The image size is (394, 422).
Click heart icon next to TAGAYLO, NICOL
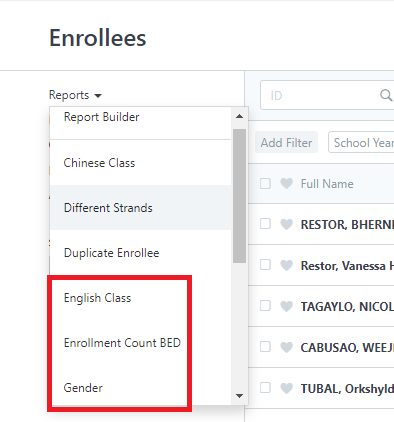(x=286, y=306)
